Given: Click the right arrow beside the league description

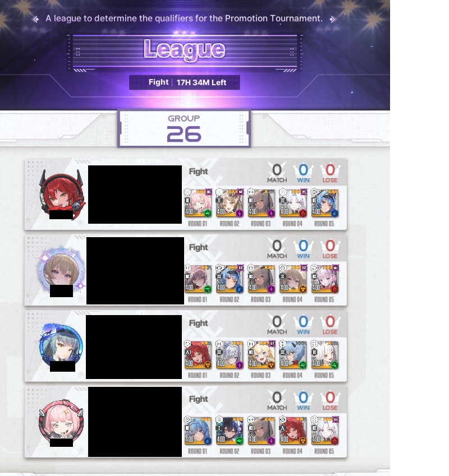Looking at the screenshot, I should (x=333, y=19).
